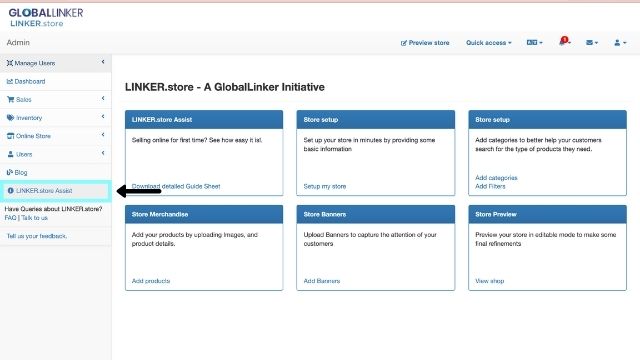Expand the Inventory menu chevron
Image resolution: width=640 pixels, height=360 pixels.
coord(103,117)
